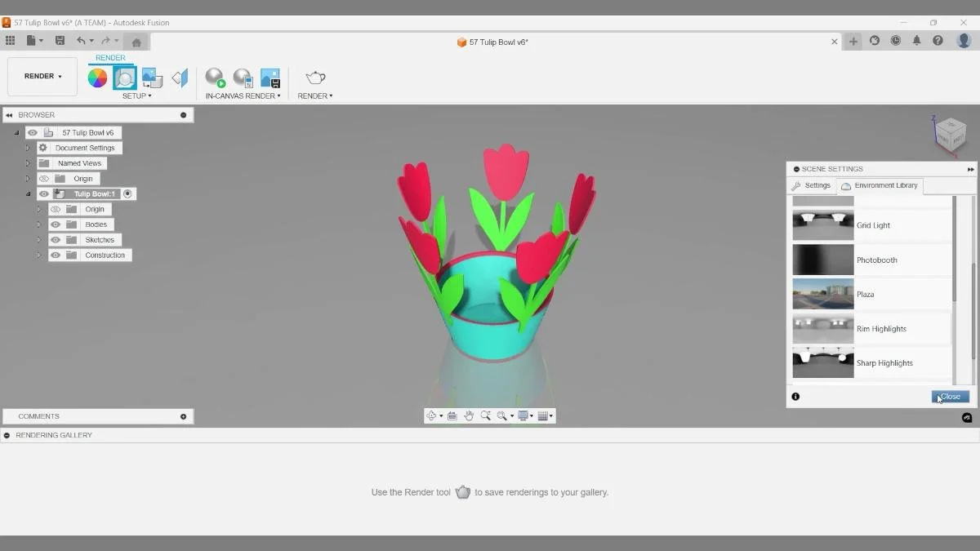Select the Scene Settings icon in SETUP
Screen dimensions: 980x551
(x=124, y=78)
